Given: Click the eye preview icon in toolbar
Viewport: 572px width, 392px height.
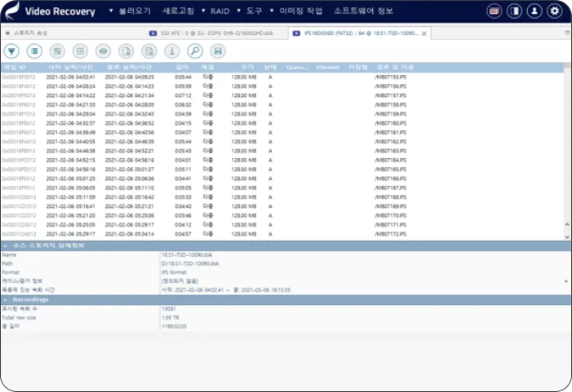Looking at the screenshot, I should coord(104,51).
